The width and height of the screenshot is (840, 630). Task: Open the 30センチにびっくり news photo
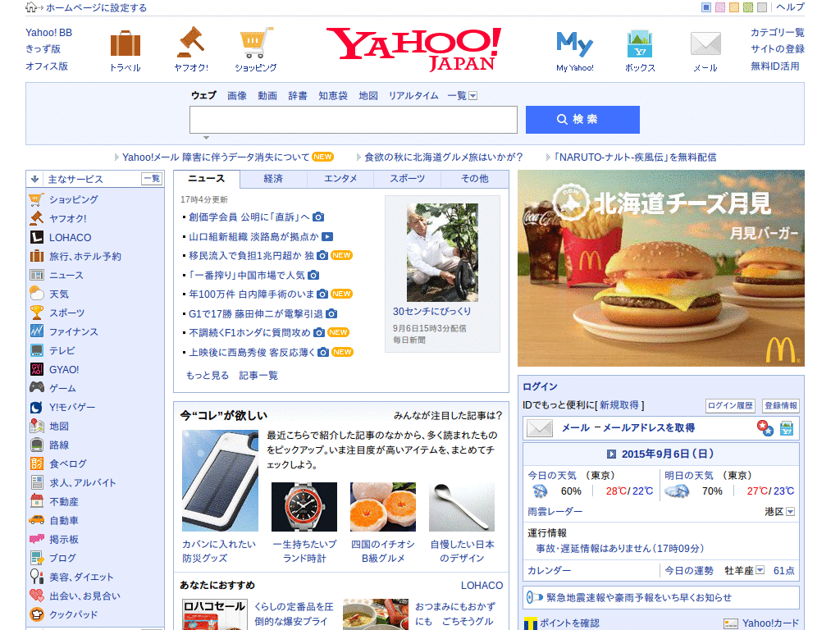[x=442, y=253]
